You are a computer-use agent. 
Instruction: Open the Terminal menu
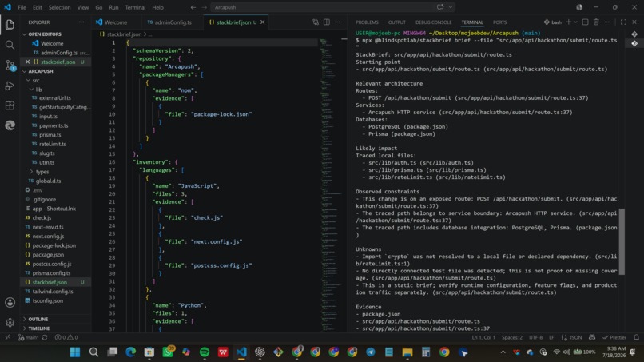point(135,7)
